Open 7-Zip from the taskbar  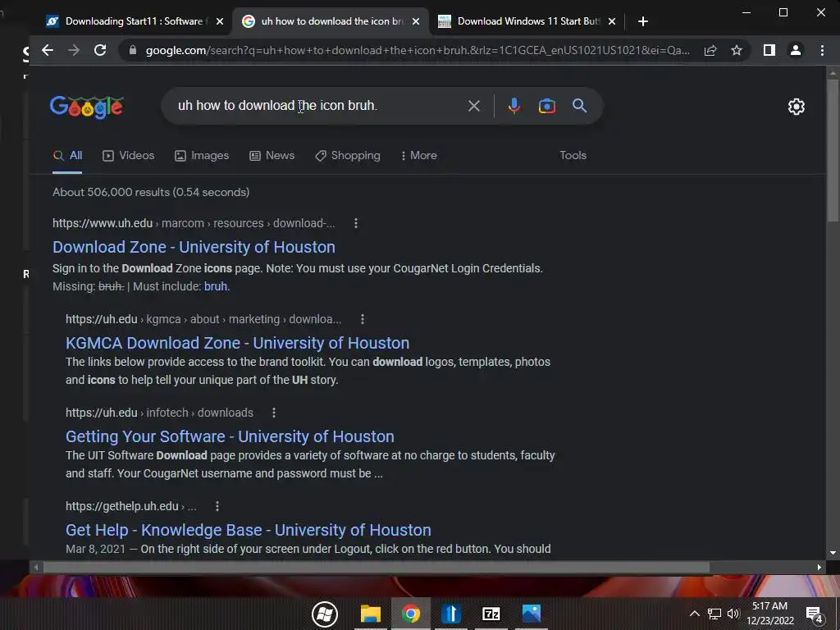(491, 614)
